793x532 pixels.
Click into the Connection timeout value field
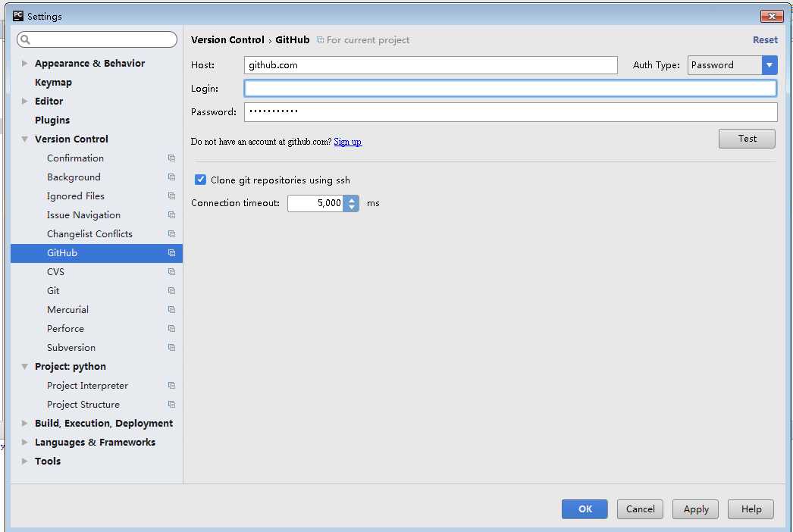(315, 203)
